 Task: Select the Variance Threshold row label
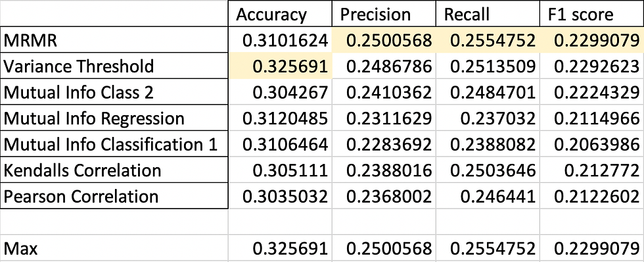(x=114, y=66)
